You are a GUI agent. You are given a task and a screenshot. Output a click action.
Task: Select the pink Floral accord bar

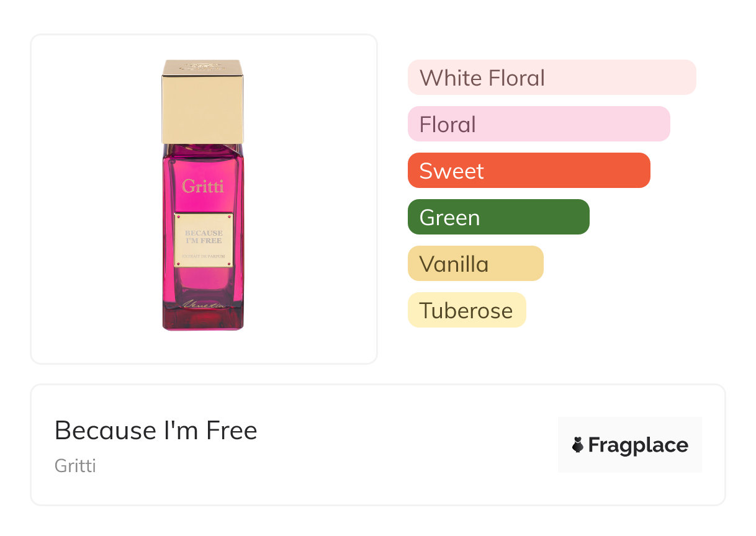538,124
